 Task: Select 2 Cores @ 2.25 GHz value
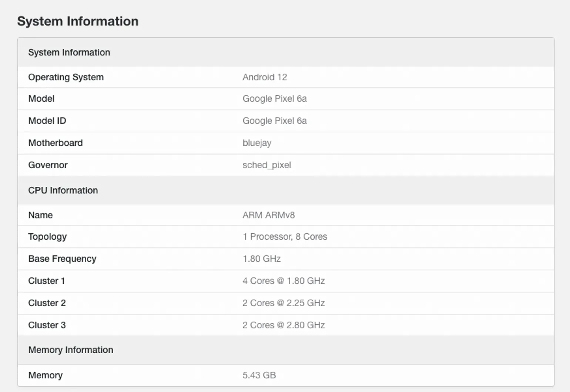[284, 303]
